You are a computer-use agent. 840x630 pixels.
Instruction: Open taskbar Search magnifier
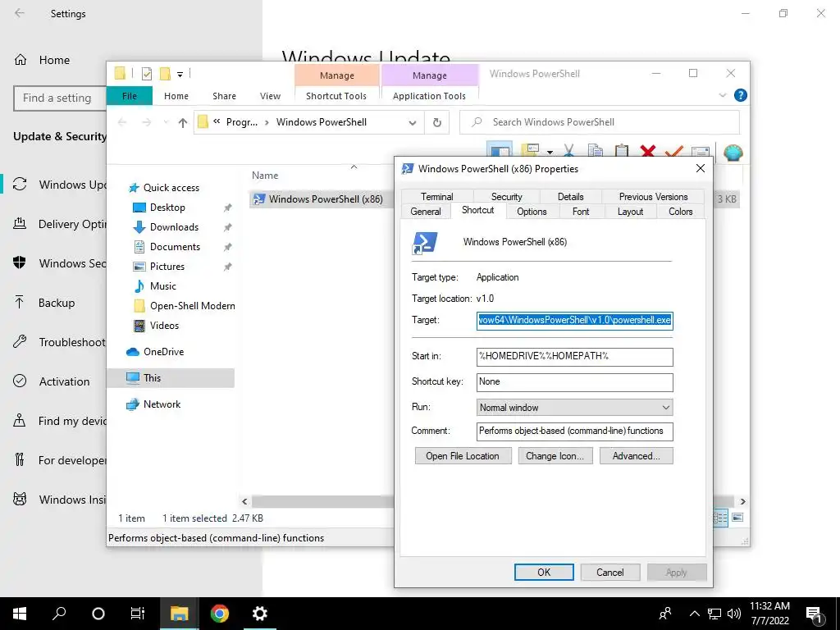[59, 614]
